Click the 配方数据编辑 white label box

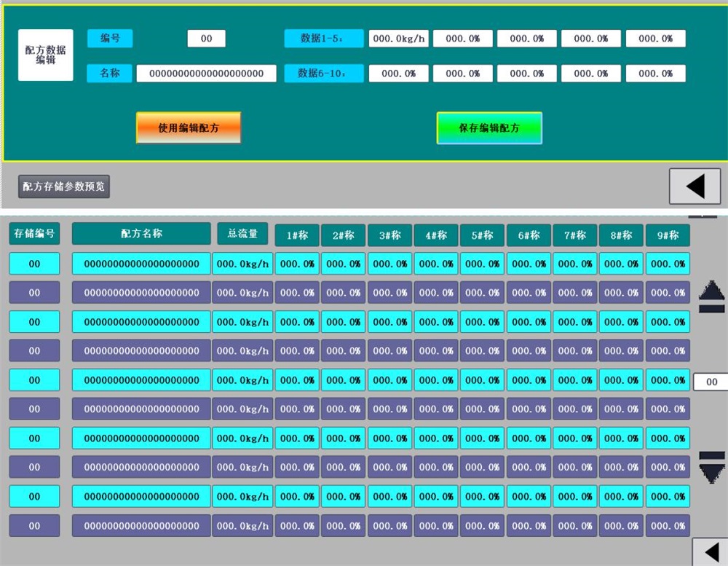click(45, 55)
